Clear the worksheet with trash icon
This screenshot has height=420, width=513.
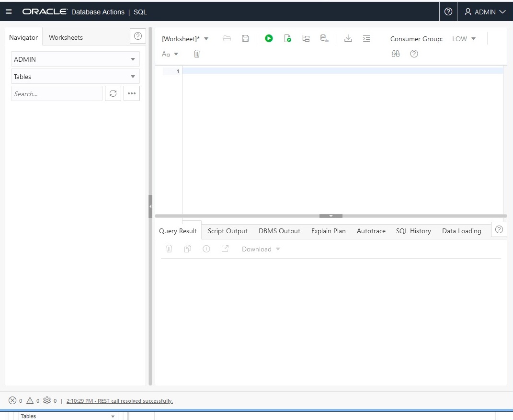tap(196, 54)
